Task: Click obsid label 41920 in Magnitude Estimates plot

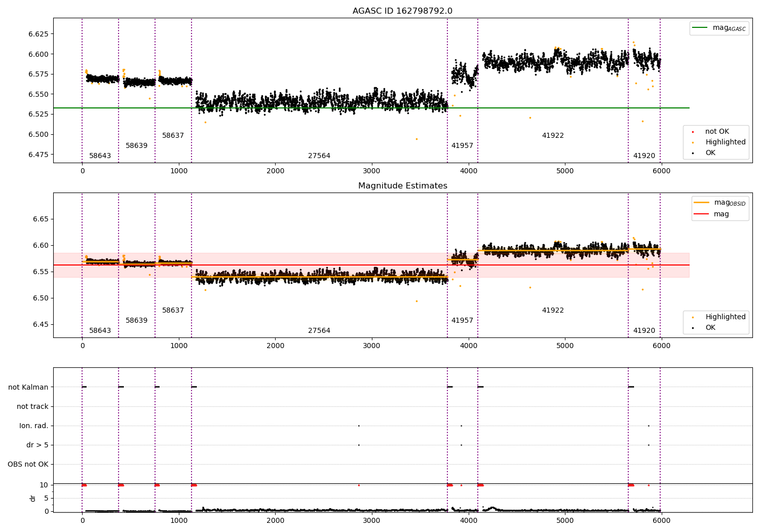Action: [644, 331]
